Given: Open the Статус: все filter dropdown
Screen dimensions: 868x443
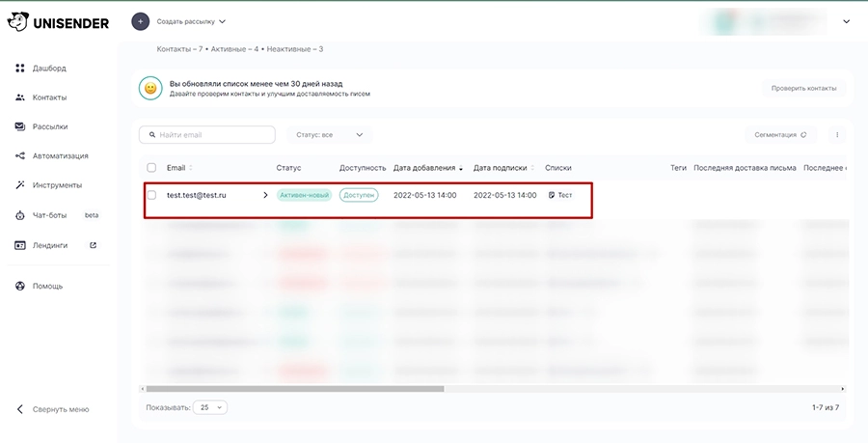Looking at the screenshot, I should pyautogui.click(x=329, y=135).
